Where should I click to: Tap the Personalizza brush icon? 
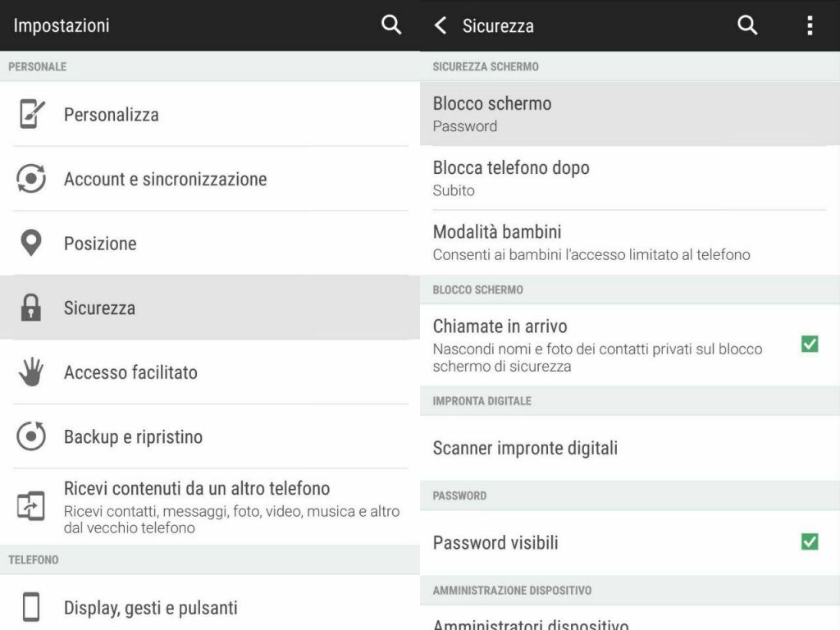(x=32, y=113)
